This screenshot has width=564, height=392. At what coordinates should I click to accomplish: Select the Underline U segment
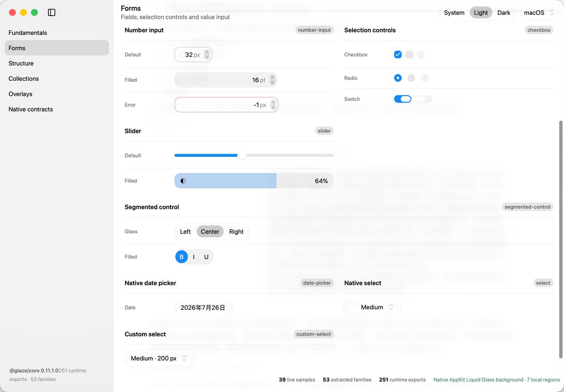pos(206,257)
